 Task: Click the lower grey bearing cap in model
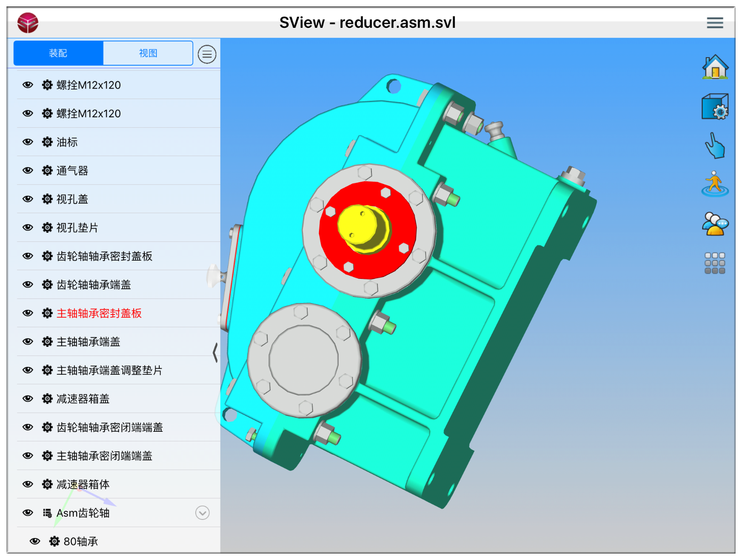304,361
